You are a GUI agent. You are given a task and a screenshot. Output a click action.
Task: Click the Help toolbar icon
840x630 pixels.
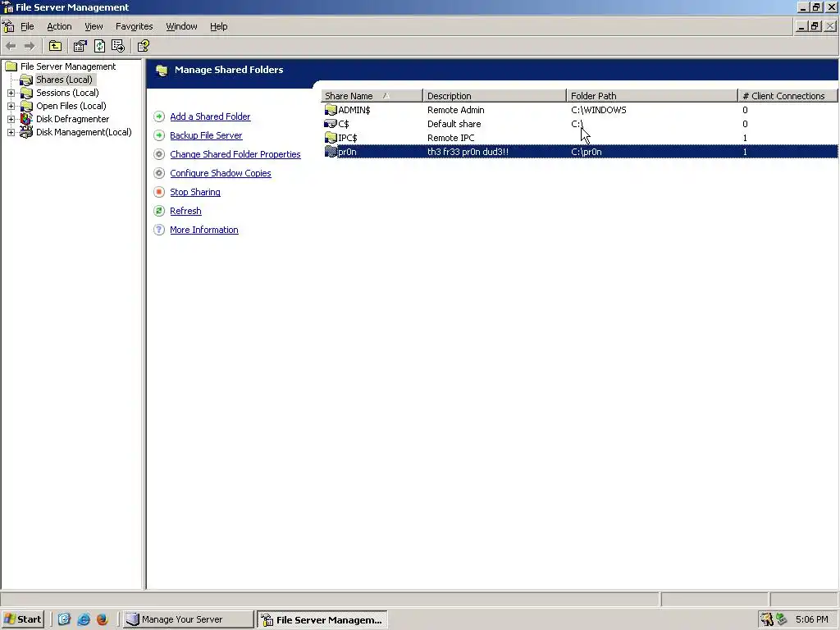(x=143, y=46)
